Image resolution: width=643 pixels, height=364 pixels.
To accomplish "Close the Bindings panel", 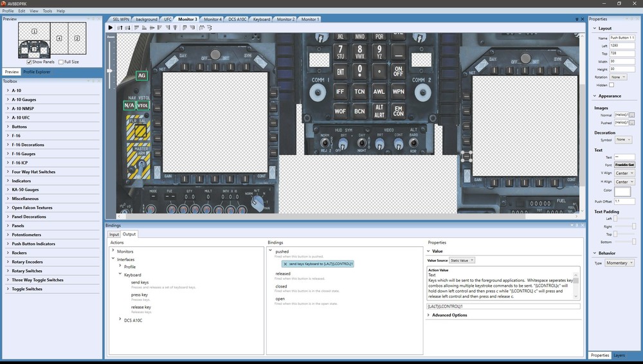I will [x=583, y=225].
